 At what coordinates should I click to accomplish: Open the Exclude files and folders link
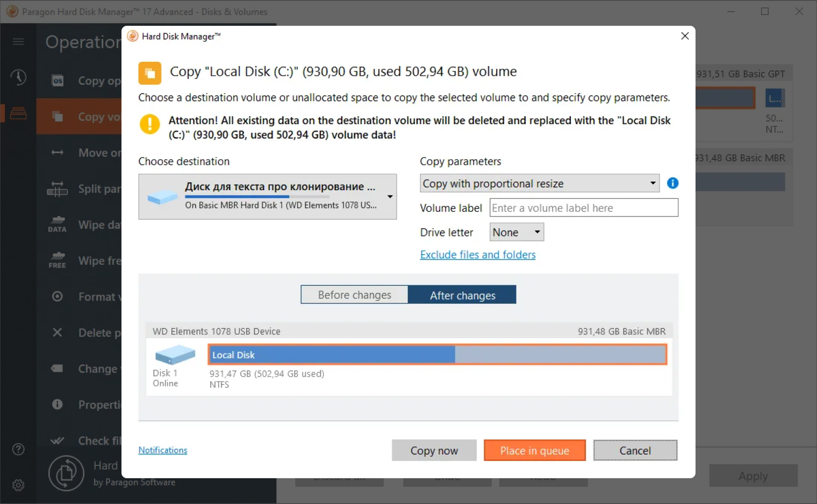(478, 255)
